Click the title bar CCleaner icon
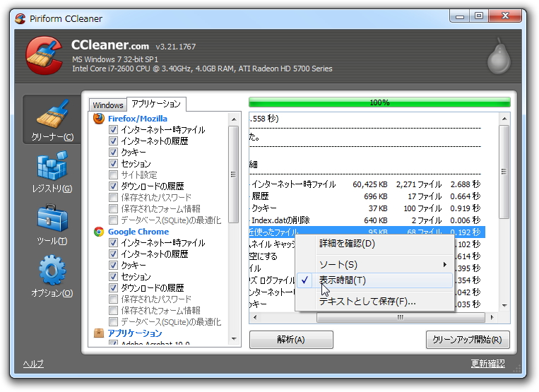This screenshot has width=539, height=392. pos(20,18)
